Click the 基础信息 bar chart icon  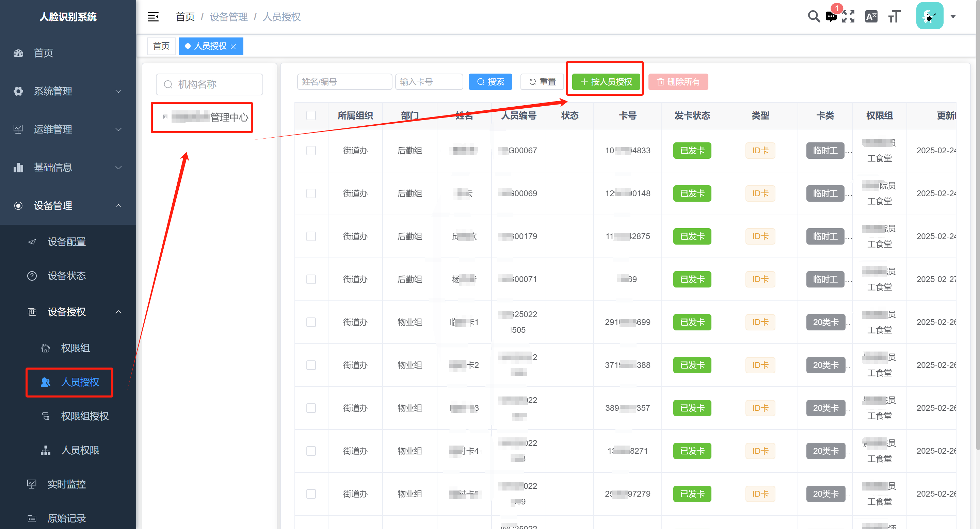click(x=18, y=168)
